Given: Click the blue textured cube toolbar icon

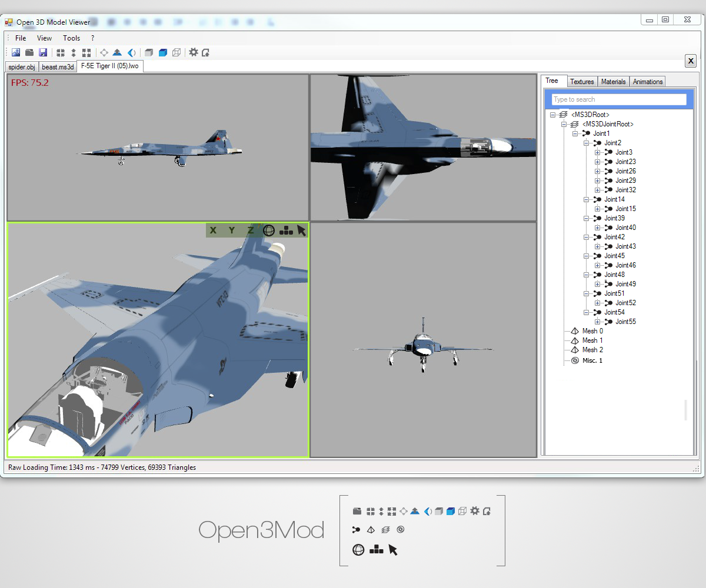Looking at the screenshot, I should (x=163, y=53).
